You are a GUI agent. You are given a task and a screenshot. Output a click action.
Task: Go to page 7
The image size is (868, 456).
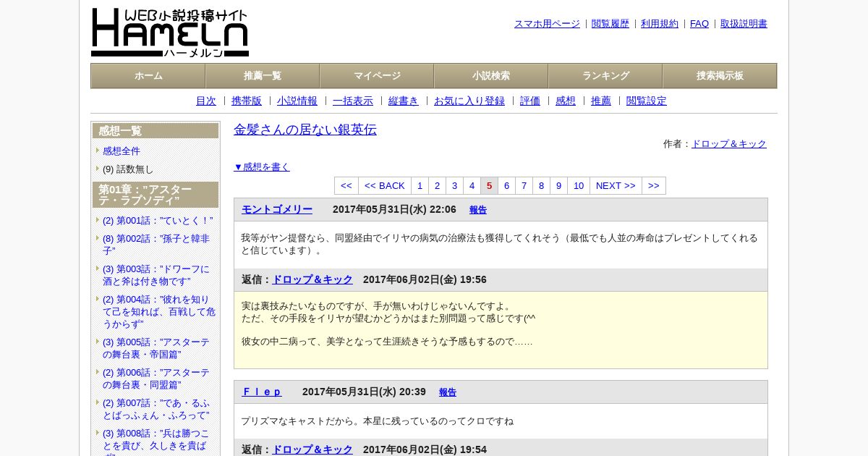pyautogui.click(x=524, y=185)
